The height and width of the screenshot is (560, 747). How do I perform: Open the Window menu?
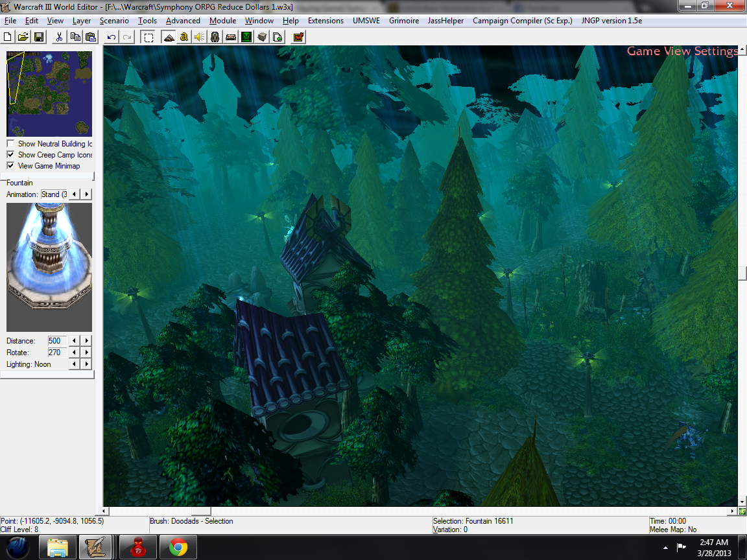tap(259, 21)
